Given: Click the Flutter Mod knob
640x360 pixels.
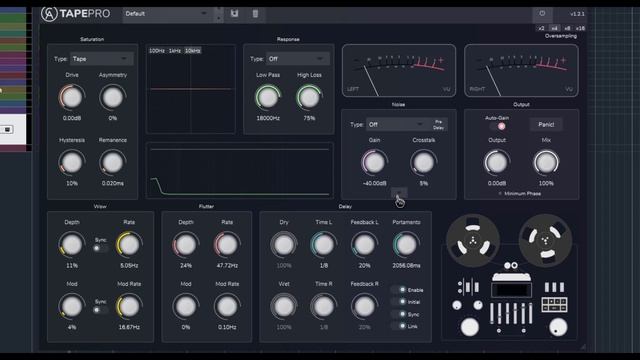Looking at the screenshot, I should coord(186,306).
